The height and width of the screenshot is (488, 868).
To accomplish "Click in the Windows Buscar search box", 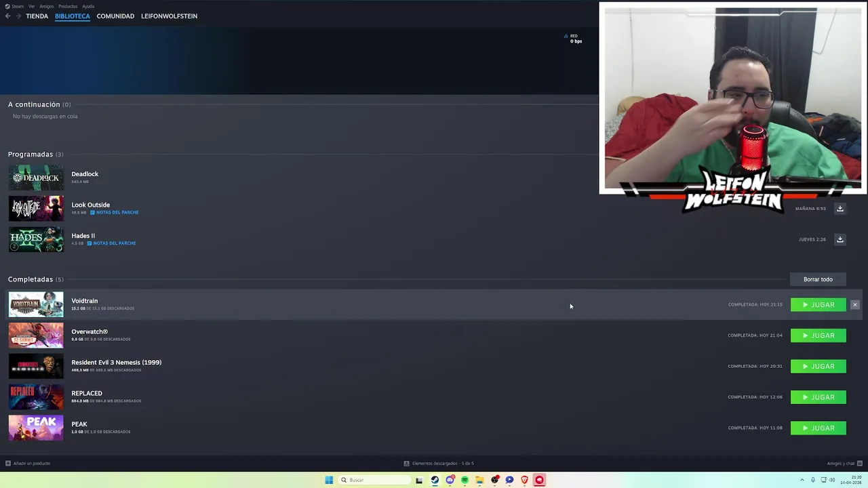I will click(x=374, y=480).
